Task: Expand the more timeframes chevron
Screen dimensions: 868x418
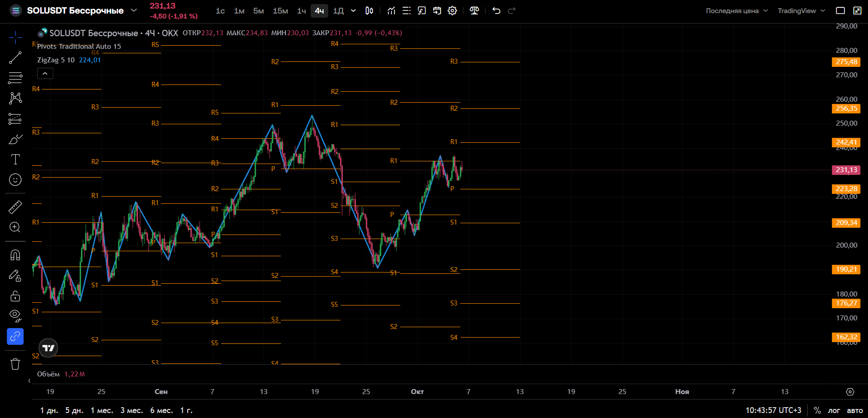Action: tap(354, 11)
